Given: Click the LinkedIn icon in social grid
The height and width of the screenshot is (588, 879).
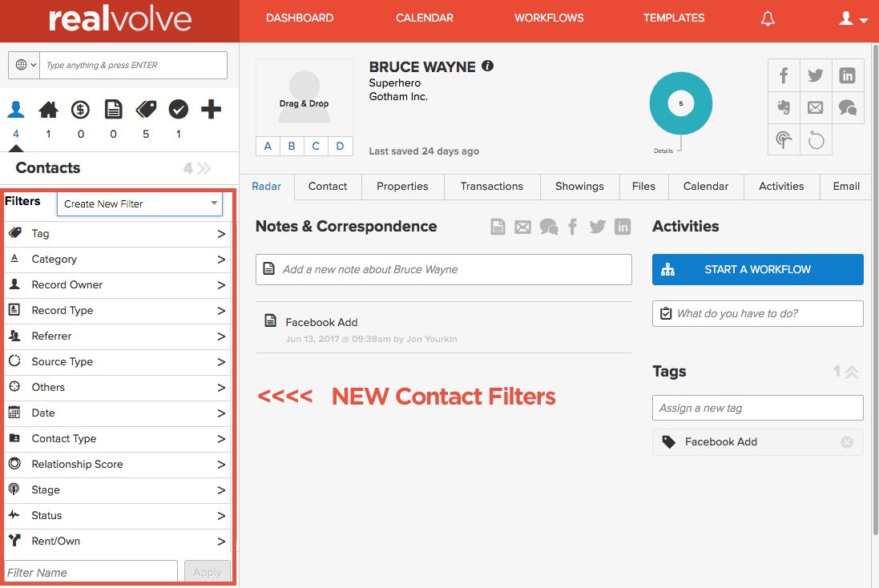Looking at the screenshot, I should click(x=847, y=76).
